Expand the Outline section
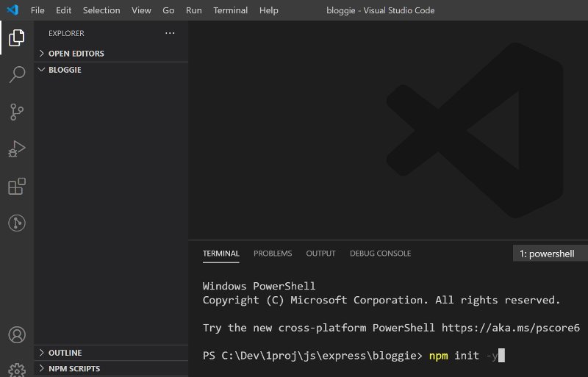 tap(65, 353)
